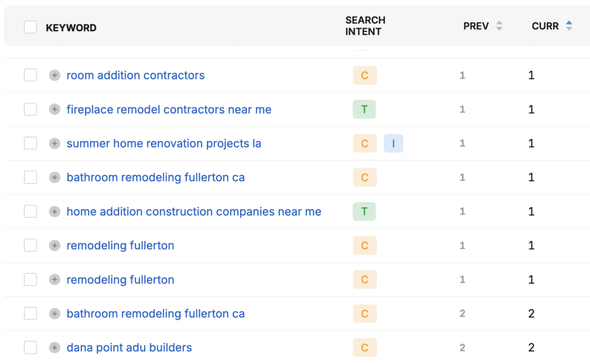
Task: Open the "bathroom remodeling fullerton ca" keyword link
Action: (156, 177)
